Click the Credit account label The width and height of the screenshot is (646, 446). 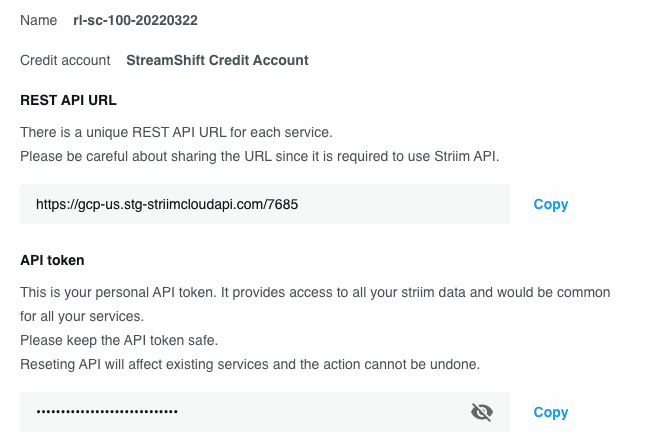[x=65, y=60]
